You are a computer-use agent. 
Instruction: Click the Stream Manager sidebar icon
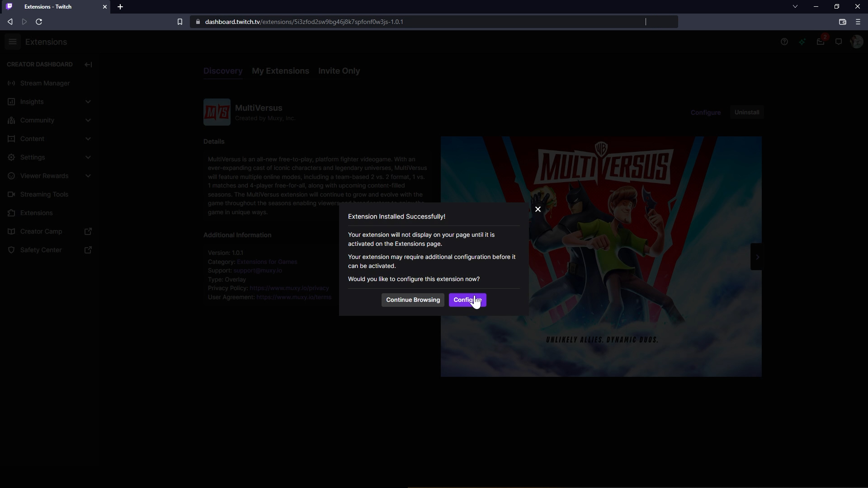11,83
